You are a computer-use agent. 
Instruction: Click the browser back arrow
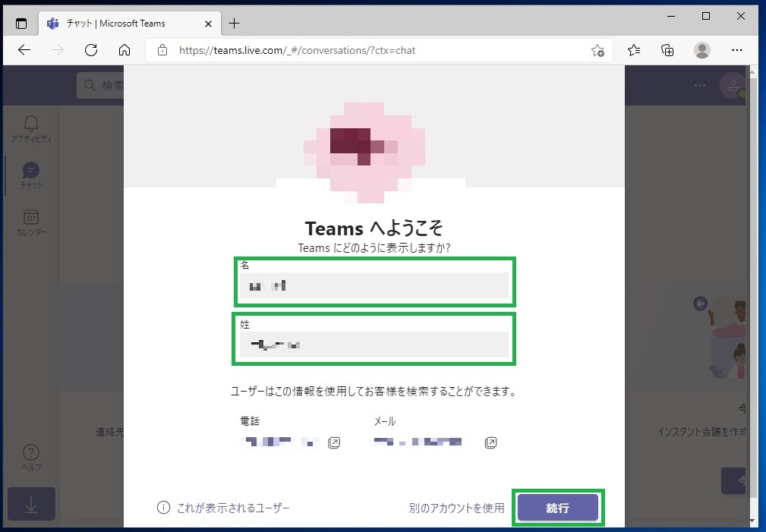[24, 50]
